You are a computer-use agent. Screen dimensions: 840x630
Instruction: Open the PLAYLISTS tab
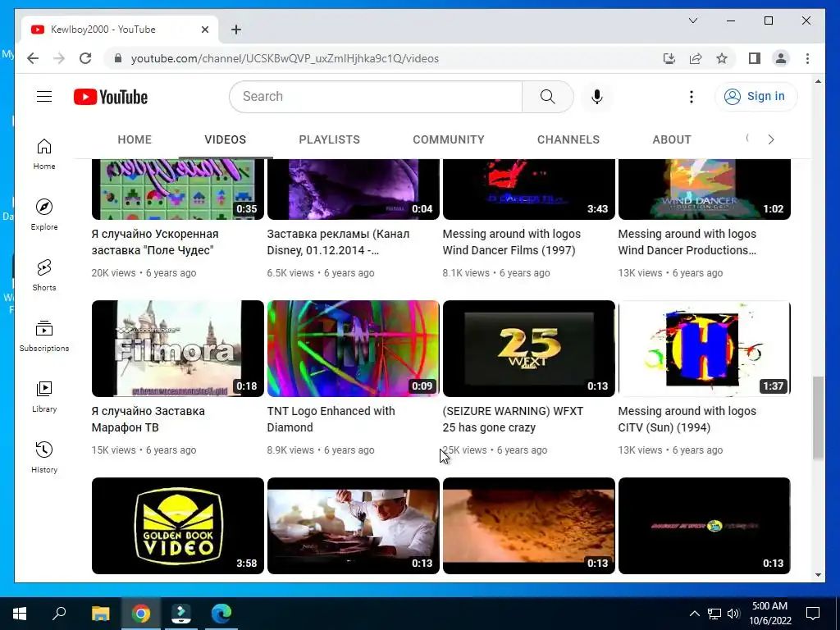[x=330, y=139]
